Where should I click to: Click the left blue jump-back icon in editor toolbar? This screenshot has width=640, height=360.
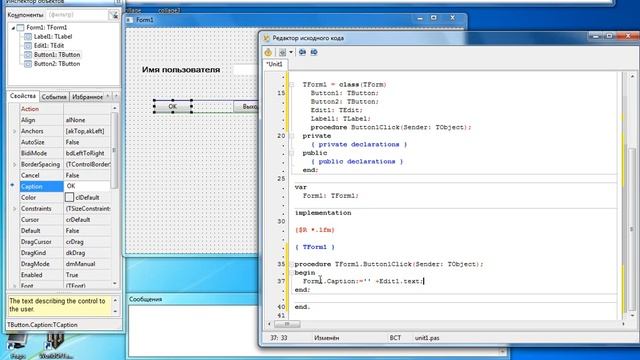click(302, 52)
